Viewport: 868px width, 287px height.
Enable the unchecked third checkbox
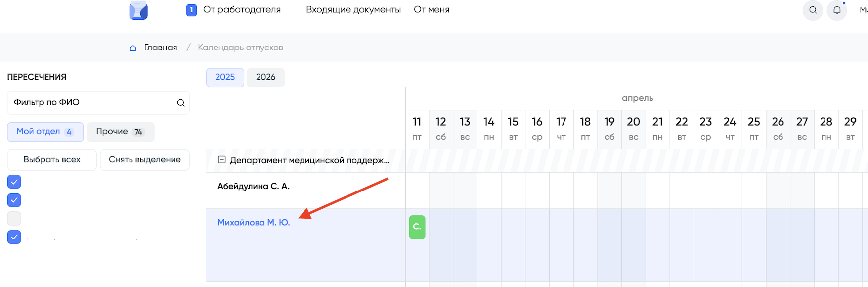[x=14, y=219]
